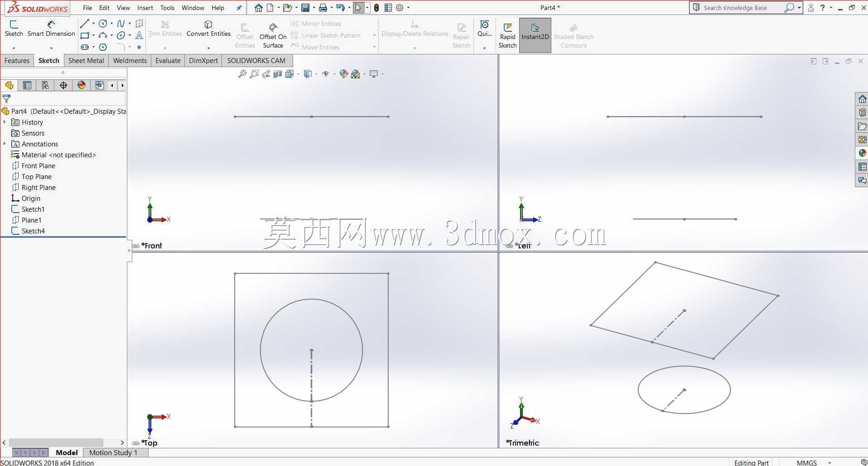Click the Print icon
This screenshot has height=466, width=868.
click(x=323, y=8)
